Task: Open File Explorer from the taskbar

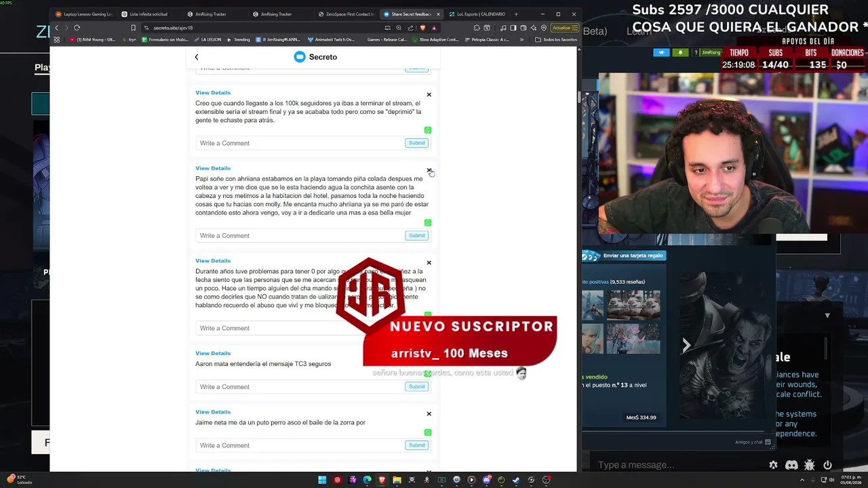Action: tap(397, 480)
